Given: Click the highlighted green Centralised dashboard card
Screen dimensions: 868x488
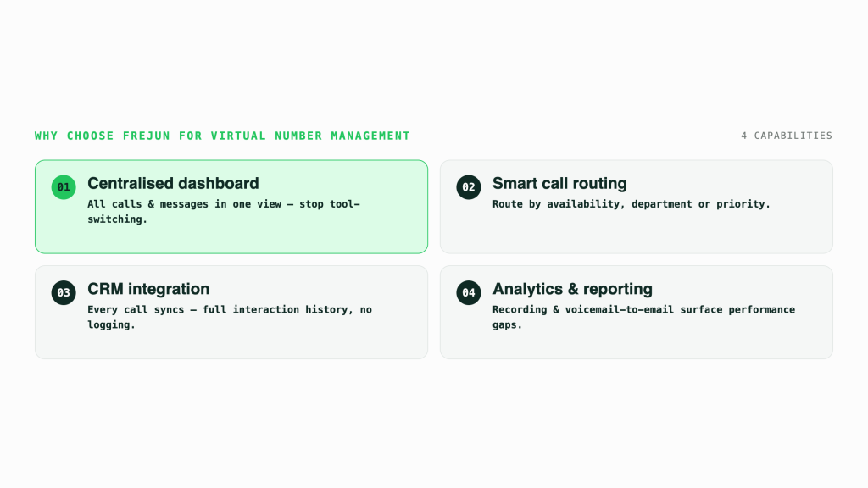Looking at the screenshot, I should [x=231, y=207].
